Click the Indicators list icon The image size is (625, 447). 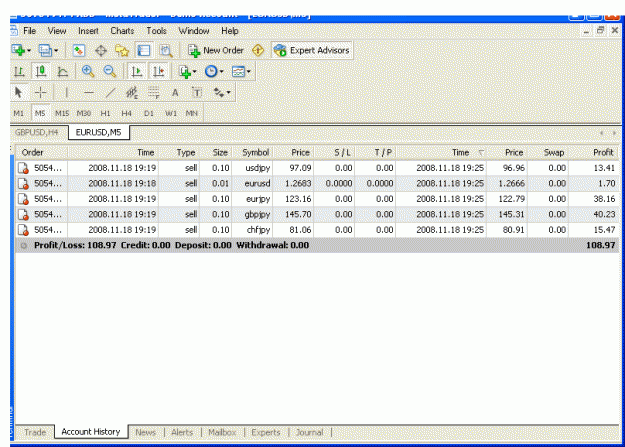pyautogui.click(x=185, y=72)
